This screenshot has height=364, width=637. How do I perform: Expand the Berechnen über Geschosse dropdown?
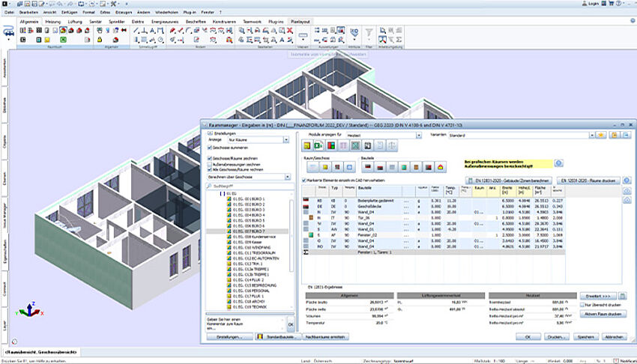(287, 178)
